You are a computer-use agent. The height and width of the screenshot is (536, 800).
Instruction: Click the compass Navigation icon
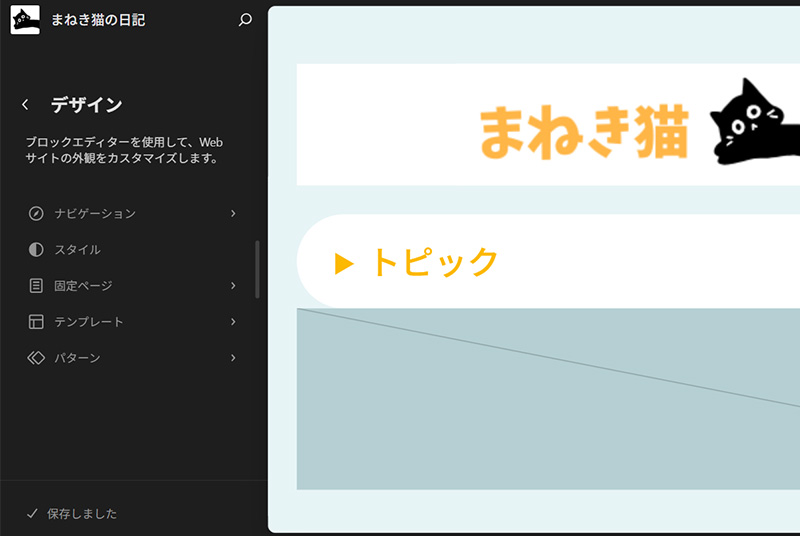(x=36, y=213)
